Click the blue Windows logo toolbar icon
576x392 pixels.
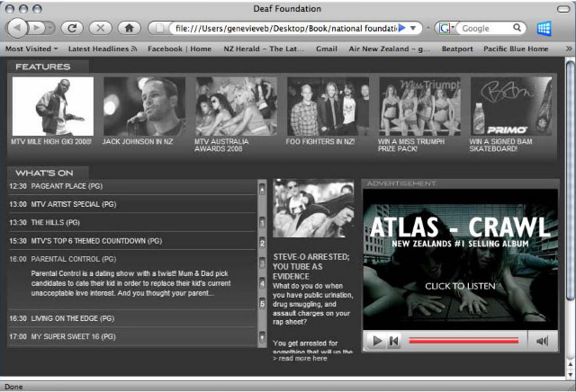point(544,28)
